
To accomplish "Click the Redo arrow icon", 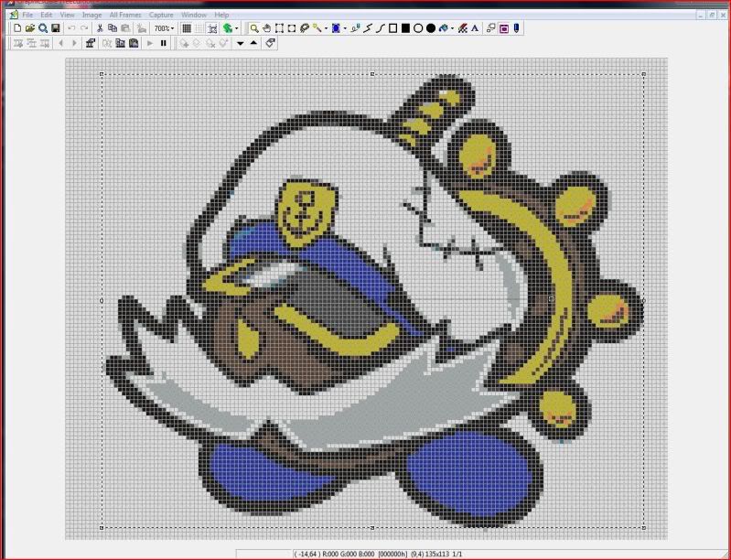I will point(84,28).
